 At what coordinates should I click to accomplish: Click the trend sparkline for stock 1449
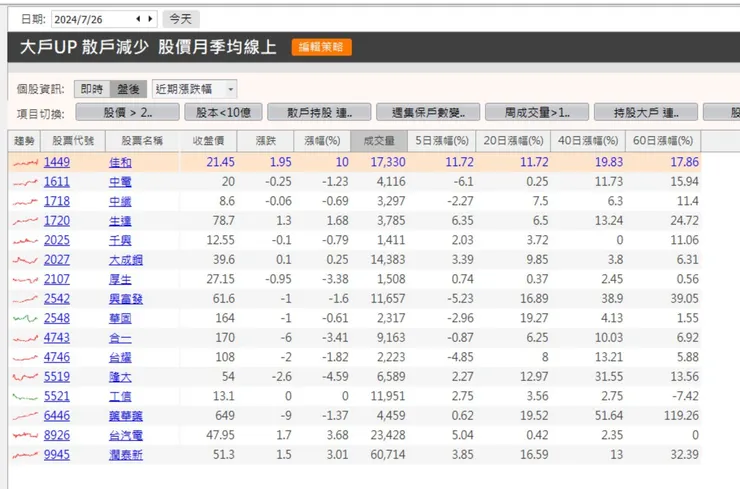click(25, 163)
